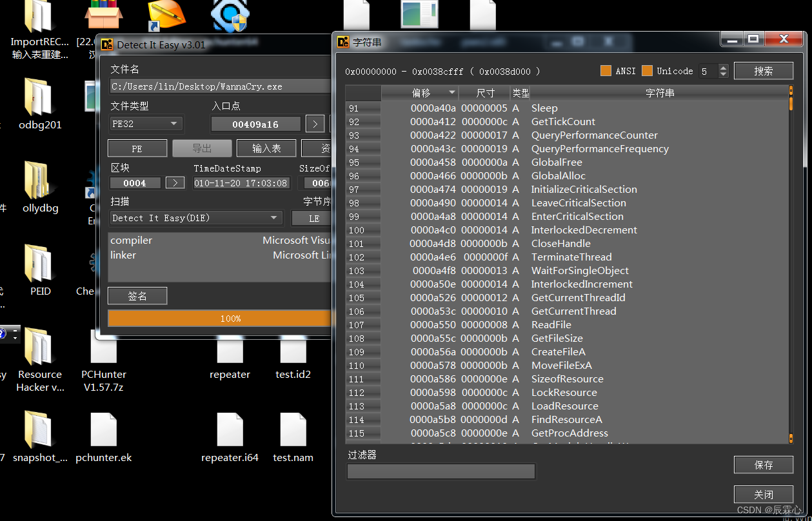Screen dimensions: 812x521
Task: Click the 字符串 string column header
Action: 659,93
